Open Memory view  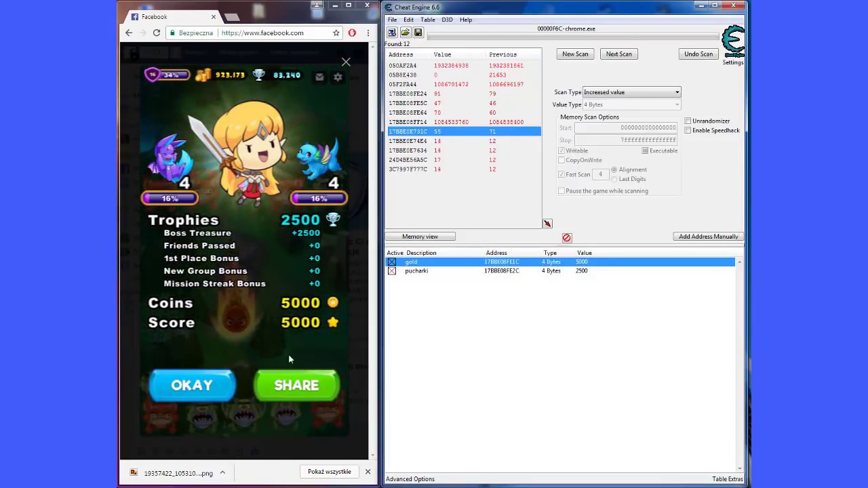(420, 237)
